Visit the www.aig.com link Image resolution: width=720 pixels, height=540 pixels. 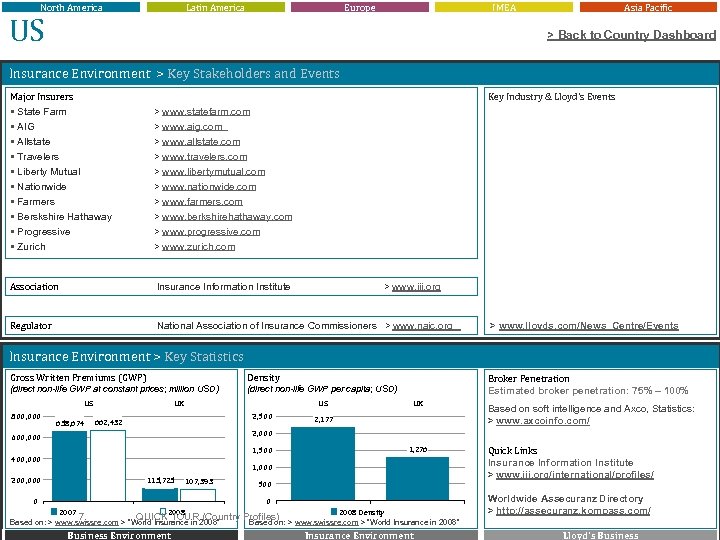click(x=194, y=127)
